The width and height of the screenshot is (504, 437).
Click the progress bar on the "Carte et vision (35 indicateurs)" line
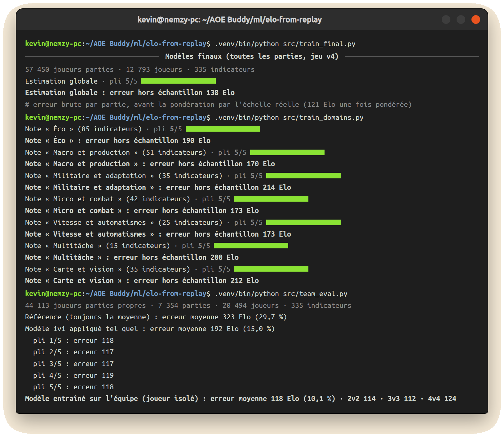(x=271, y=269)
